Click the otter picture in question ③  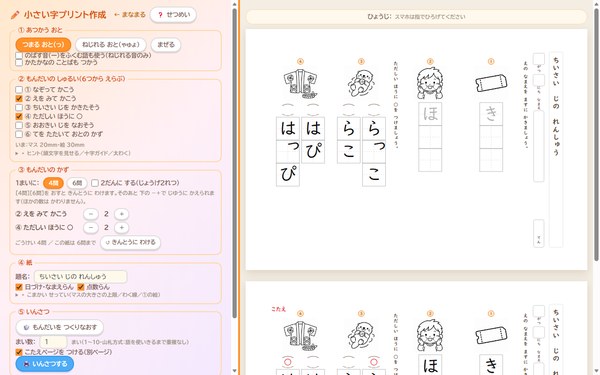point(361,83)
